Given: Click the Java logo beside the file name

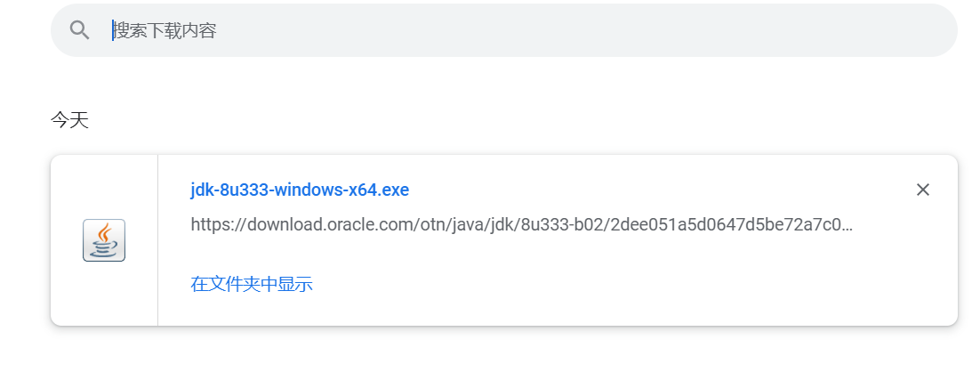Looking at the screenshot, I should (104, 240).
